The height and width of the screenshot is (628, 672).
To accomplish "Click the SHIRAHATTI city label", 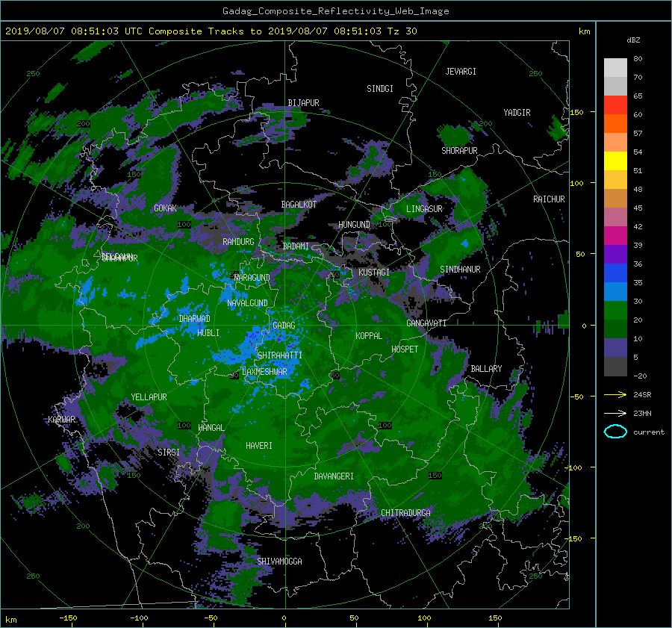I will pos(280,355).
